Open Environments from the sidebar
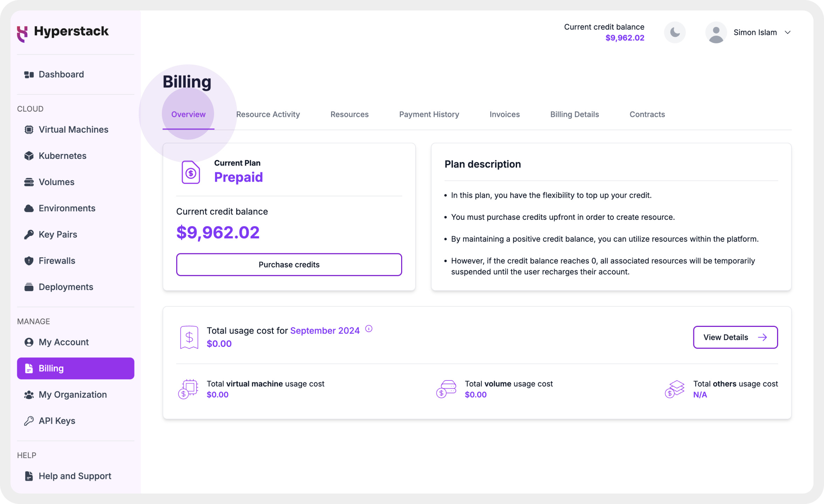This screenshot has width=824, height=504. click(75, 208)
